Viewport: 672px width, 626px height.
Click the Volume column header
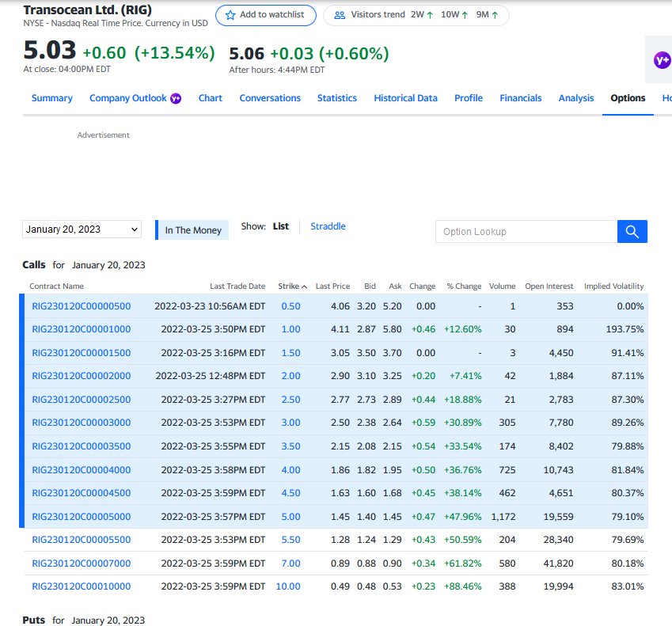[502, 286]
